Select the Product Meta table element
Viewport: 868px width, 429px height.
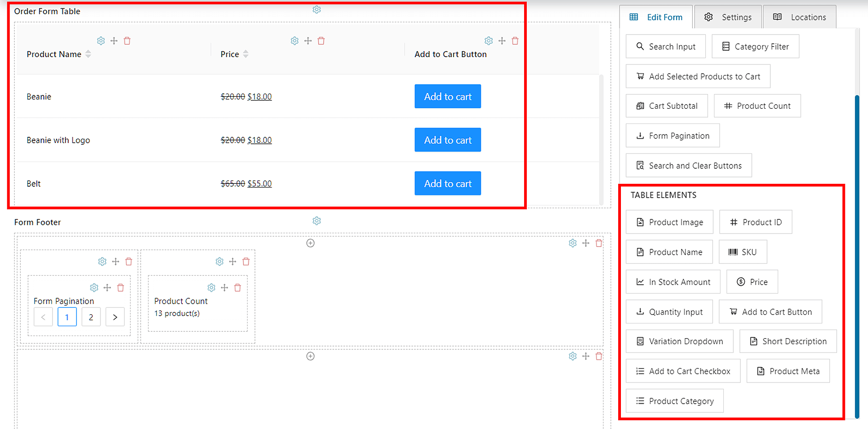point(788,371)
